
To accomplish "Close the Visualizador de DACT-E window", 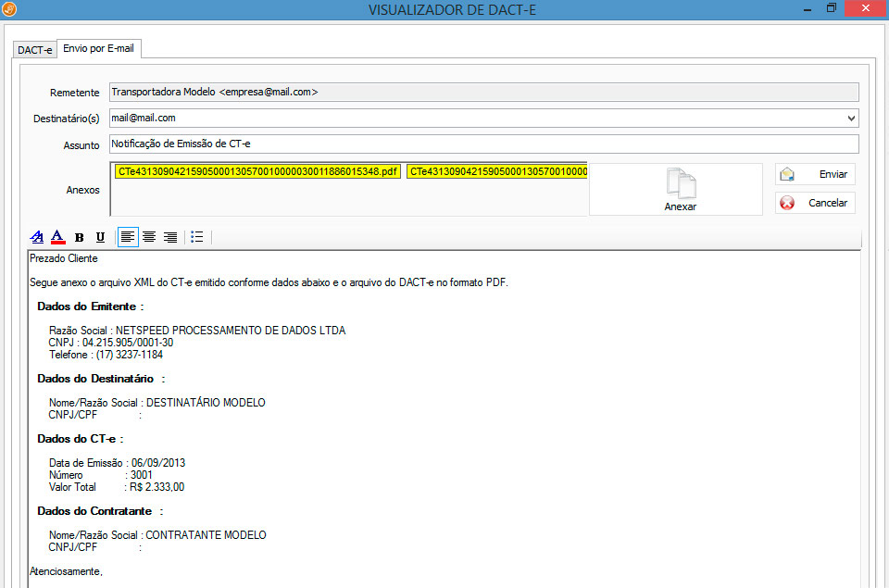I will tap(866, 8).
